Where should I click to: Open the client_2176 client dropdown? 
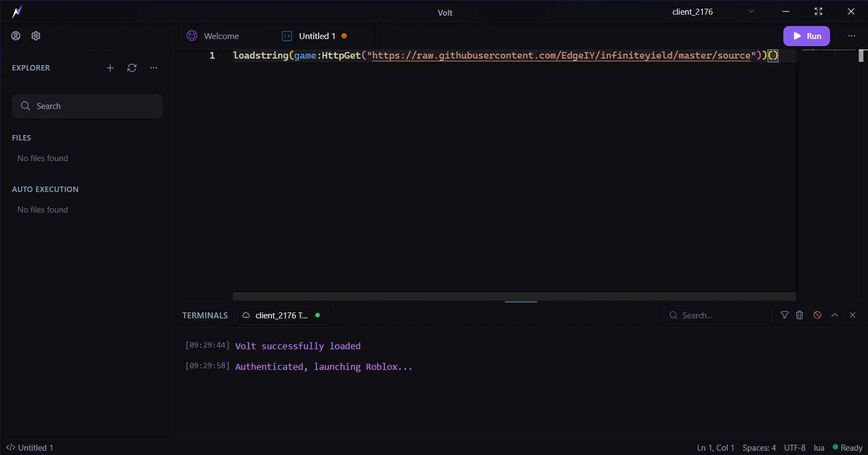(713, 11)
